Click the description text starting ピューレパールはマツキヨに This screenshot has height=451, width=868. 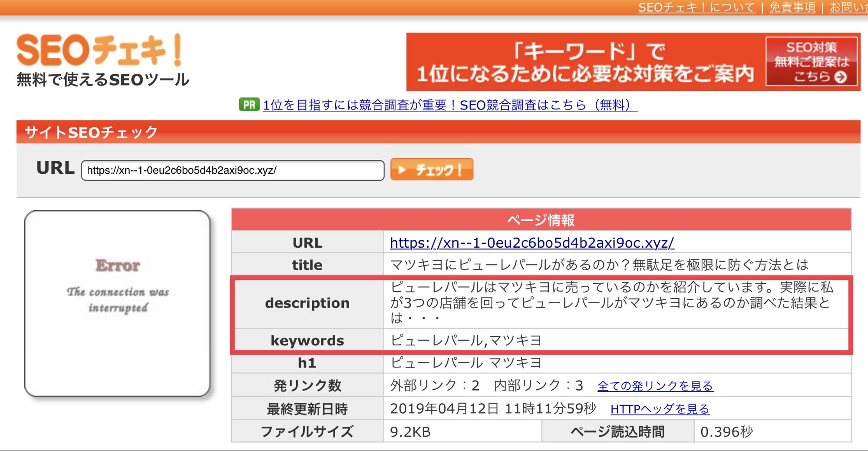(612, 302)
